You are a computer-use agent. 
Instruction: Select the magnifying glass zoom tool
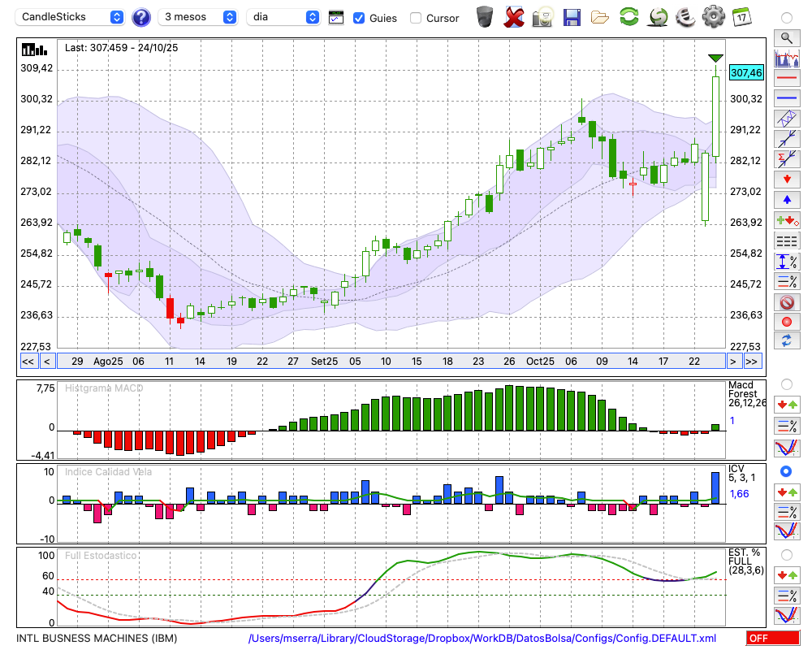tap(786, 37)
